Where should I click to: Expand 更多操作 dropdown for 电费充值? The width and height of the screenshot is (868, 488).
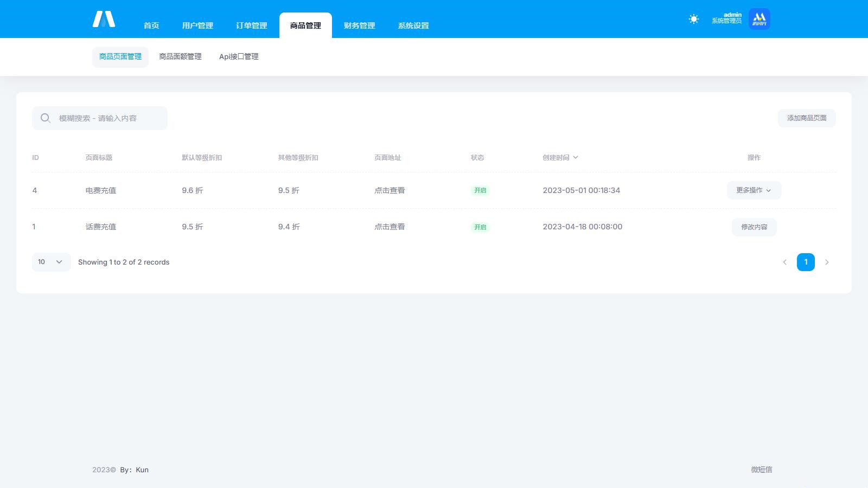(x=754, y=190)
